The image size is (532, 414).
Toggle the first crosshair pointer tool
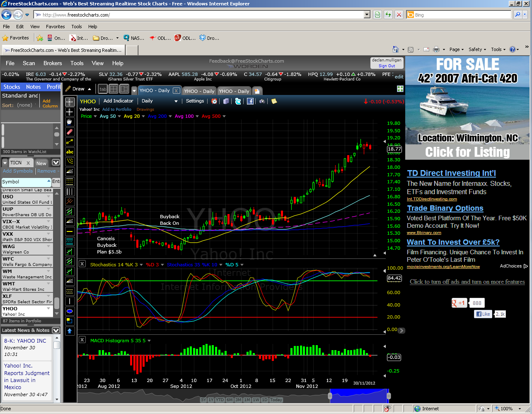point(70,102)
